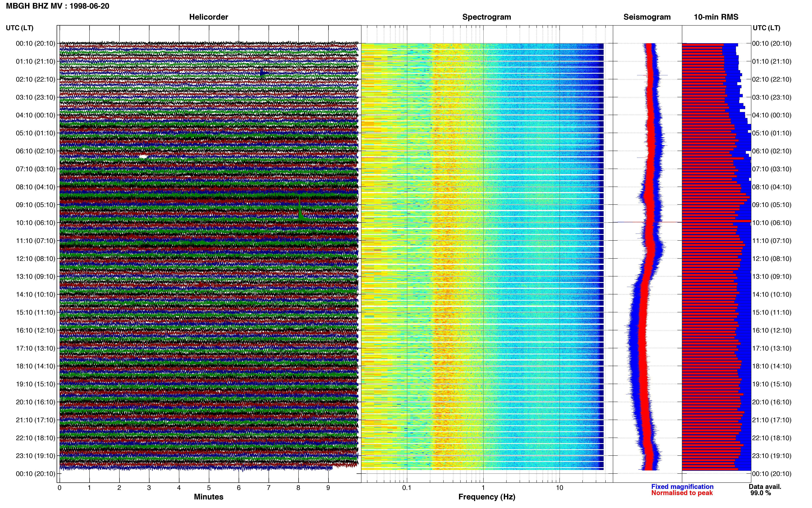Click 10:10 (06:10) on the RMS panel time axis
The image size is (812, 508).
click(x=772, y=223)
